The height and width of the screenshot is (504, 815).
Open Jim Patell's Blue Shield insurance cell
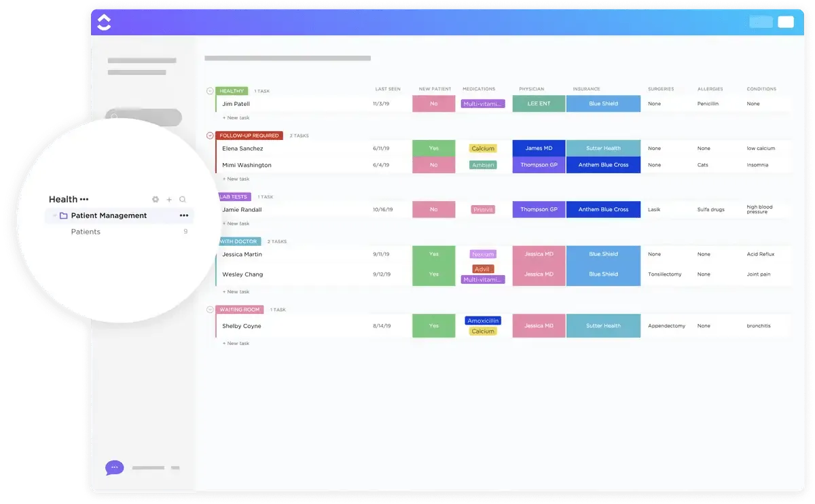point(603,104)
